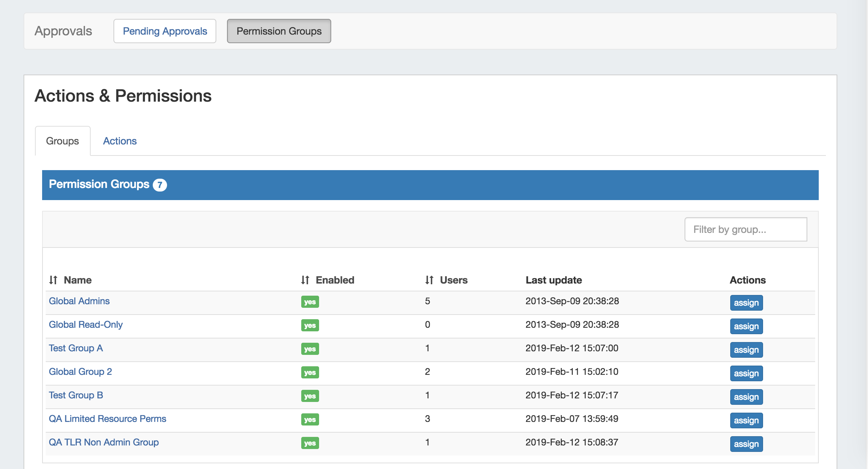Image resolution: width=868 pixels, height=469 pixels.
Task: Open the Global Read-Only group link
Action: (86, 325)
